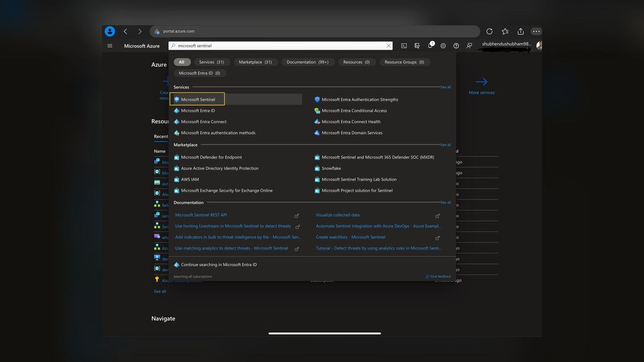Click external-link icon beside Create watchlists
This screenshot has width=644, height=362.
click(437, 238)
